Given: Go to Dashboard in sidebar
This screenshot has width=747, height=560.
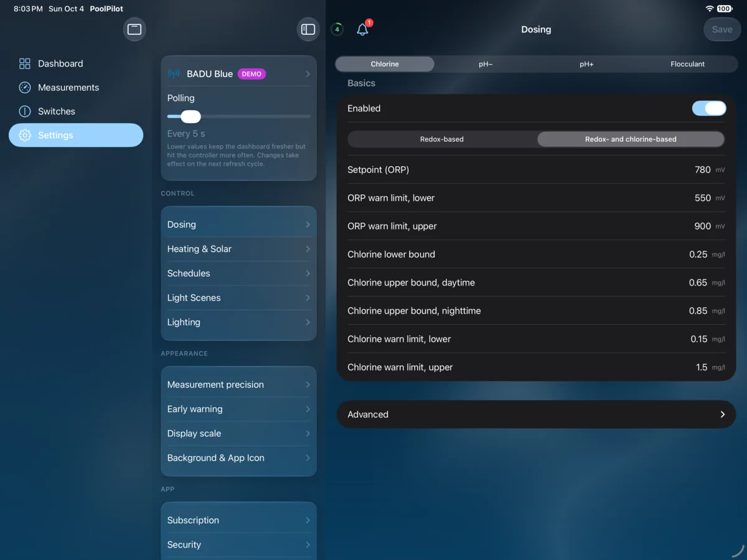Looking at the screenshot, I should point(76,63).
